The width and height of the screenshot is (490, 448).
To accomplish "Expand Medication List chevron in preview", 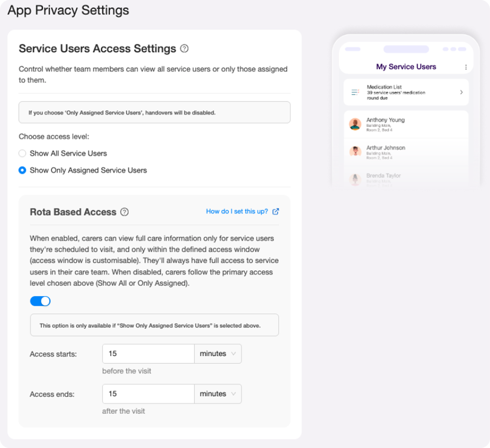I will 461,92.
